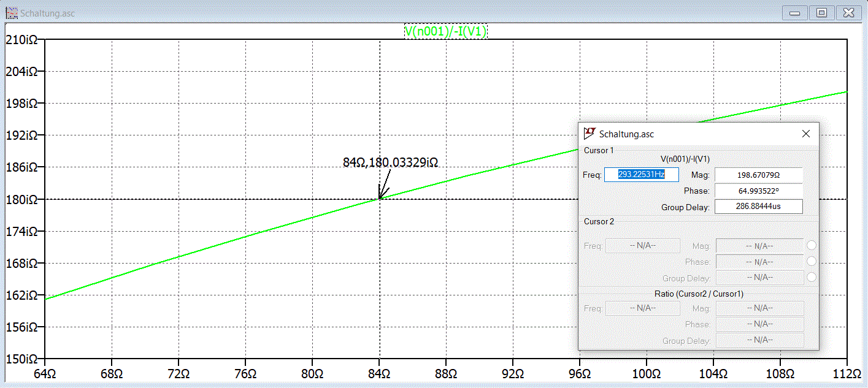The height and width of the screenshot is (388, 868).
Task: Click the Ratio Mag N/A field
Action: coord(759,308)
